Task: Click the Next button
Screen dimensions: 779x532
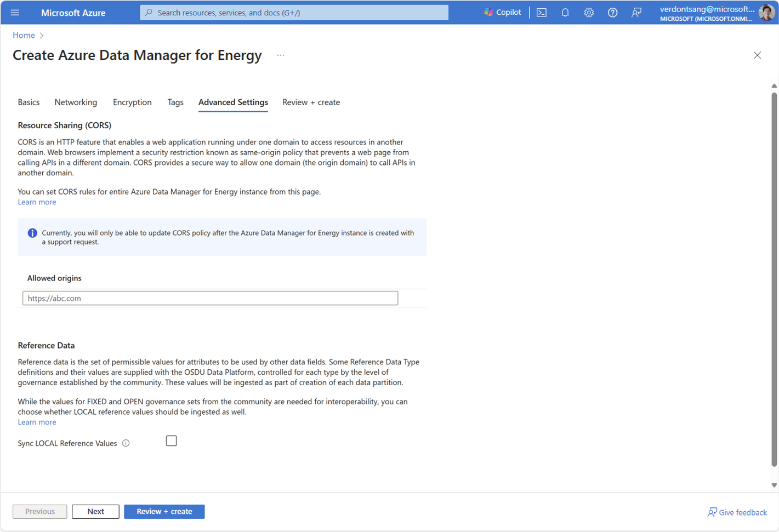Action: 95,511
